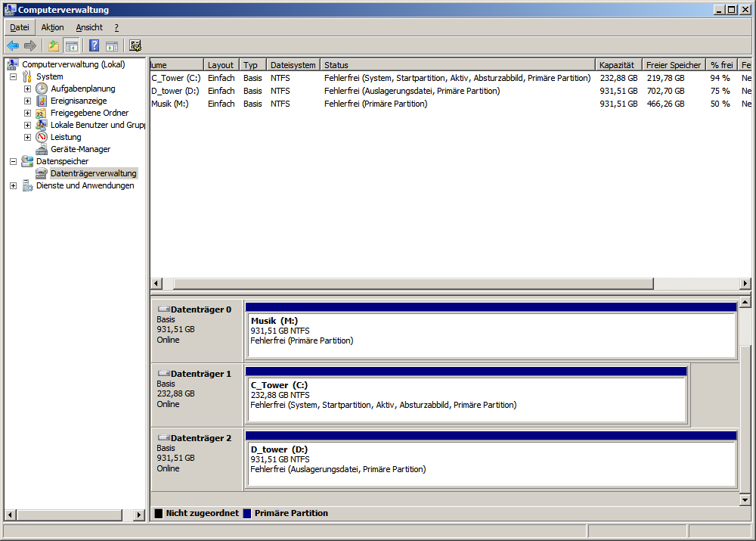This screenshot has height=541, width=756.
Task: Click the Freigegebene Ordner icon
Action: coord(42,113)
